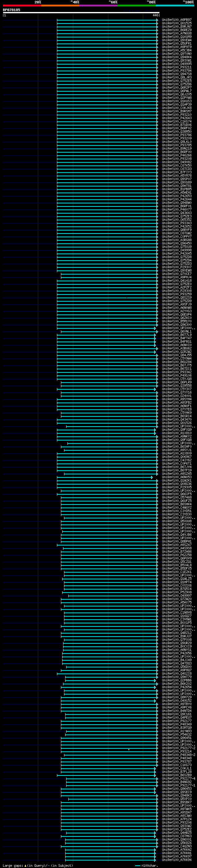Screen dimensions: 197x868
Task: Select hit label UniRef100_P92177-2
Action: click(178, 748)
